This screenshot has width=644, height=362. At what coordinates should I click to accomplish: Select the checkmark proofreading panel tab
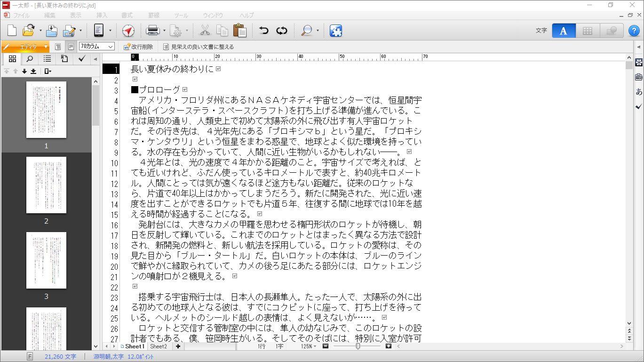point(81,59)
